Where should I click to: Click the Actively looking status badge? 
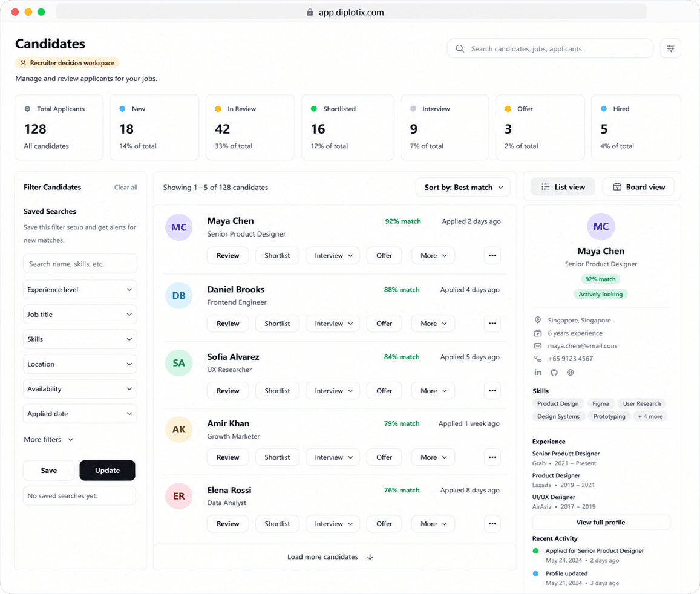click(600, 294)
